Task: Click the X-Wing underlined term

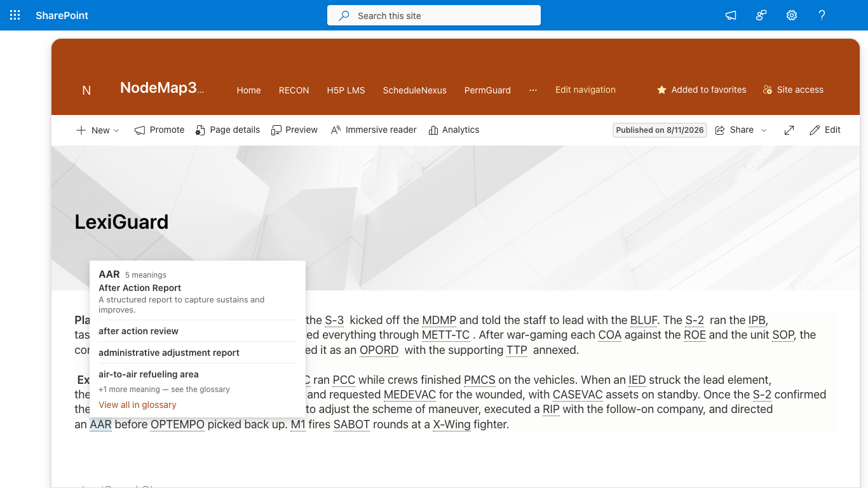Action: click(452, 424)
